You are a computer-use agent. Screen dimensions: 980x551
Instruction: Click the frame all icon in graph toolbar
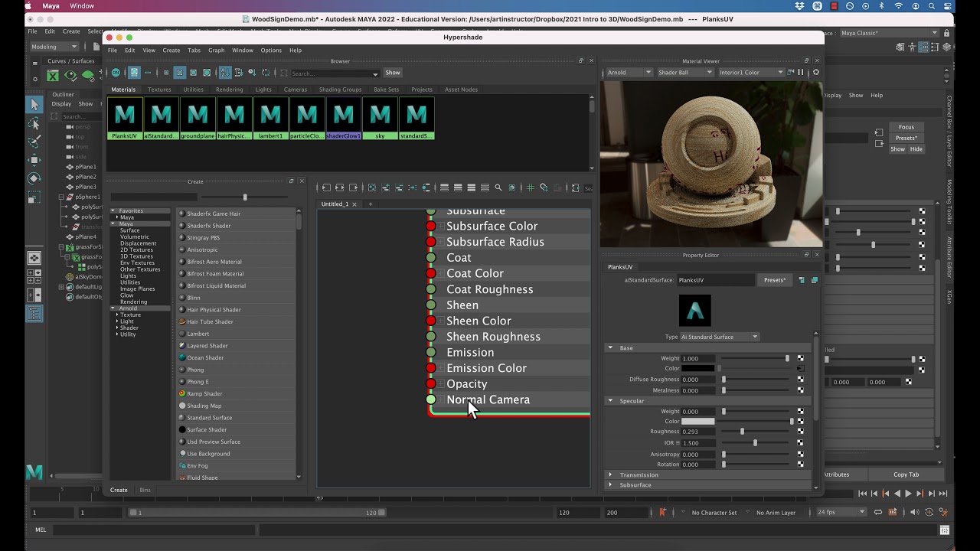pyautogui.click(x=372, y=187)
